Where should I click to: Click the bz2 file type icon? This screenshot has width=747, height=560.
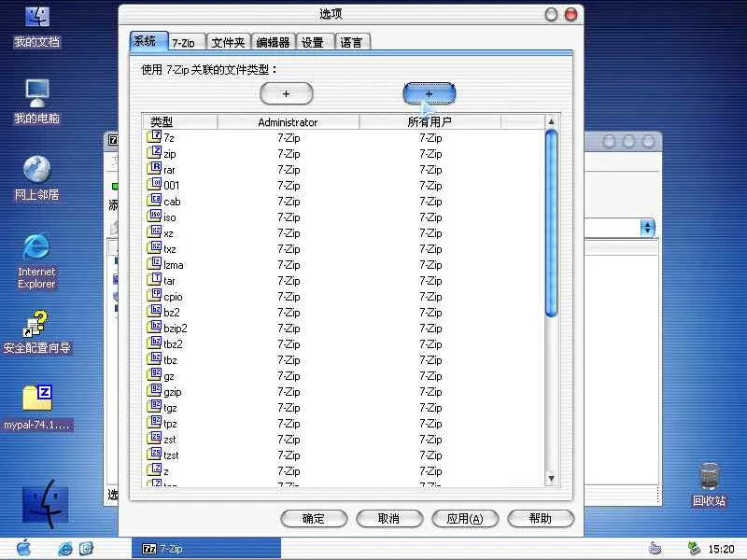(x=154, y=312)
